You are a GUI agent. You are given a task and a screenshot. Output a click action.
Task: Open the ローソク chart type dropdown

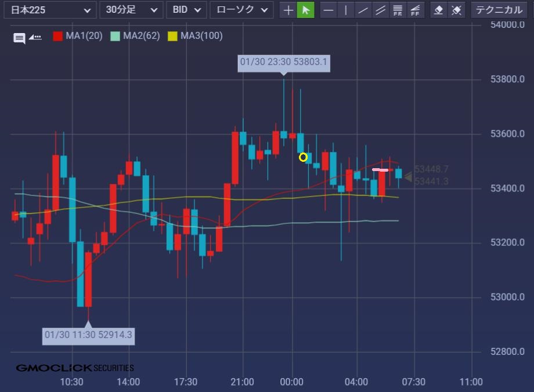(241, 10)
